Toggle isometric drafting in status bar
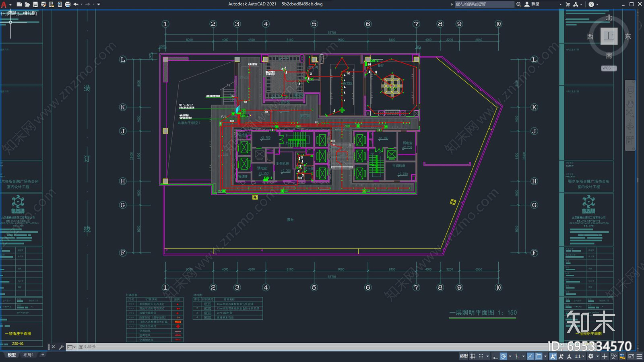This screenshot has height=362, width=644. [517, 356]
